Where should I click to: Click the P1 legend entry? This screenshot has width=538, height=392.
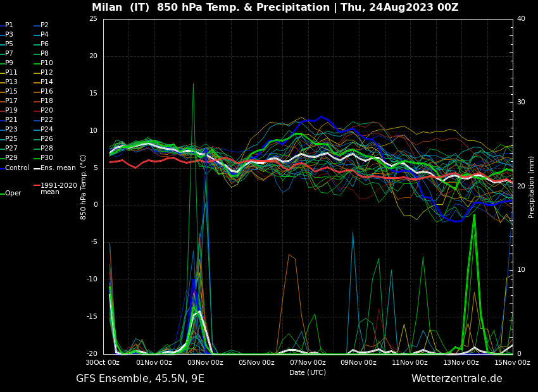9,25
